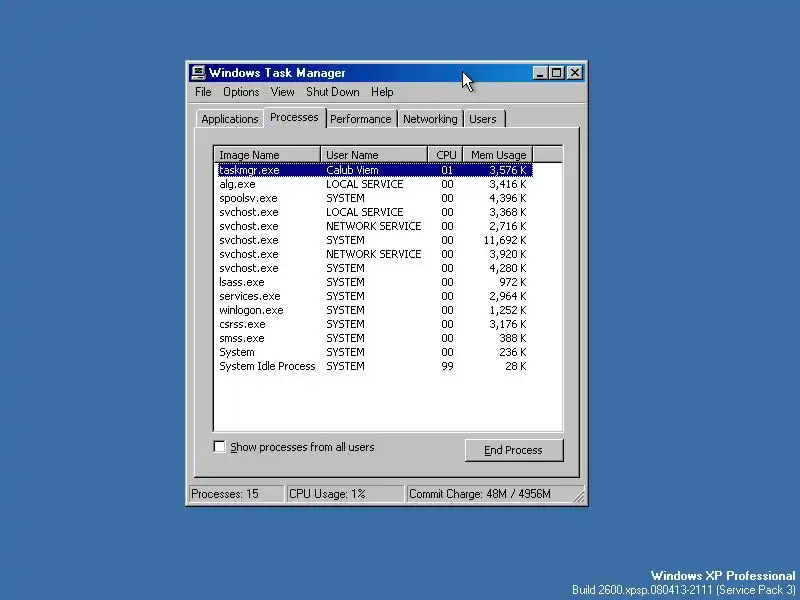The image size is (800, 600).
Task: Select the smss.exe process
Action: (374, 338)
